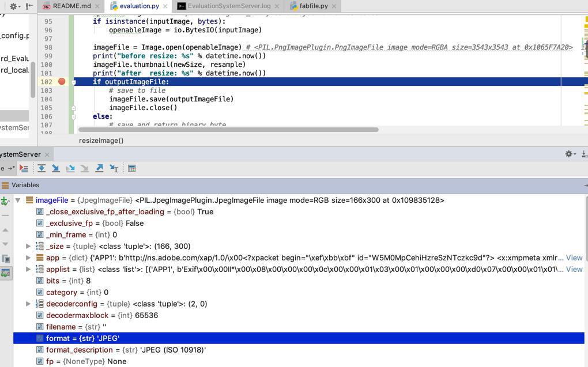Viewport: 588px width, 367px height.
Task: Switch to the README.md tab
Action: click(x=71, y=6)
